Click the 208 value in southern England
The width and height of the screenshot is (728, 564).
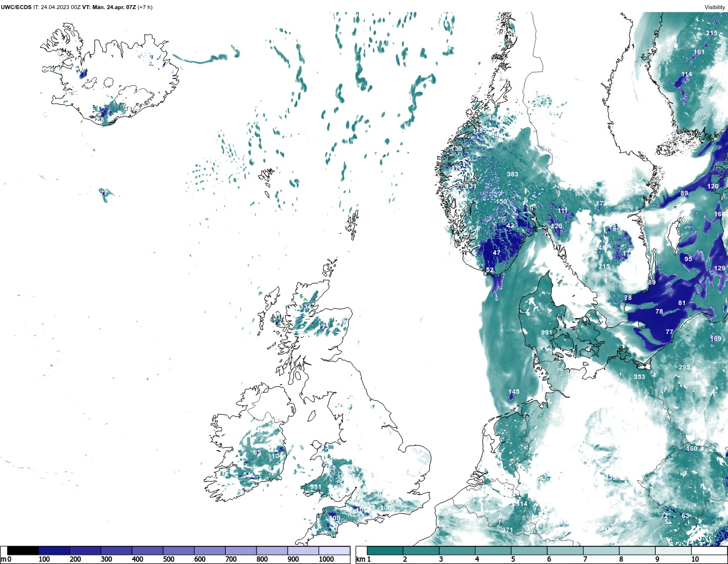(386, 508)
